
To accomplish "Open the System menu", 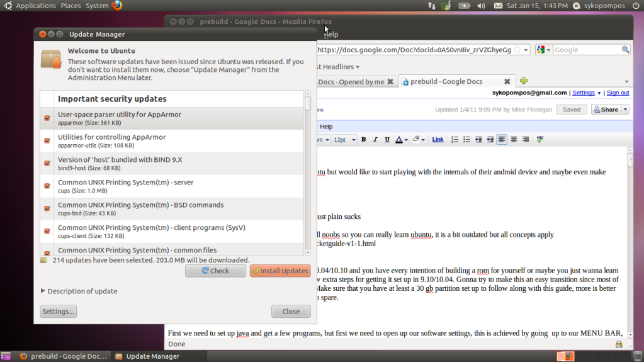I will click(x=97, y=6).
